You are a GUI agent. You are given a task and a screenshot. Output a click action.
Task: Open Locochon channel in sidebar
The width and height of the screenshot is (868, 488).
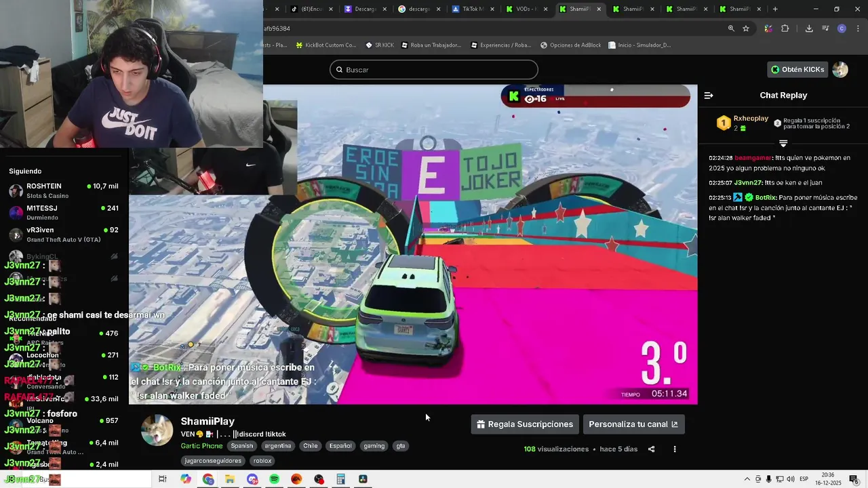64,359
